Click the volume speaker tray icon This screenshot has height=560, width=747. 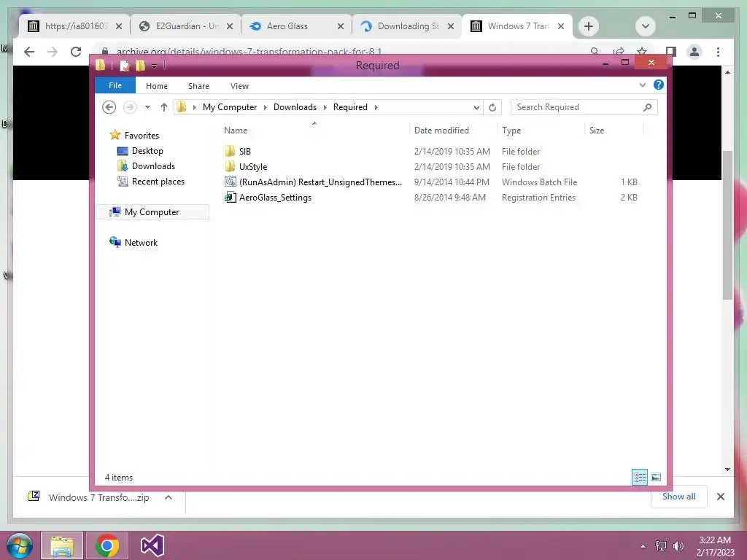678,546
